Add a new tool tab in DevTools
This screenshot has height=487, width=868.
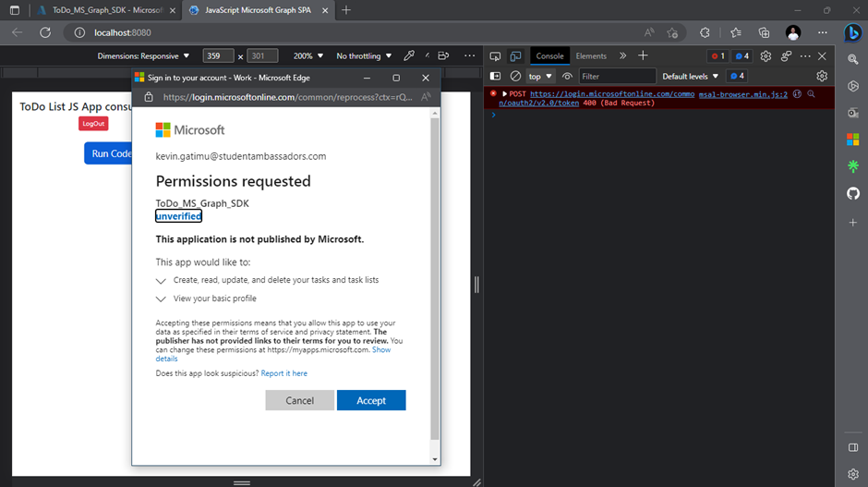coord(643,55)
